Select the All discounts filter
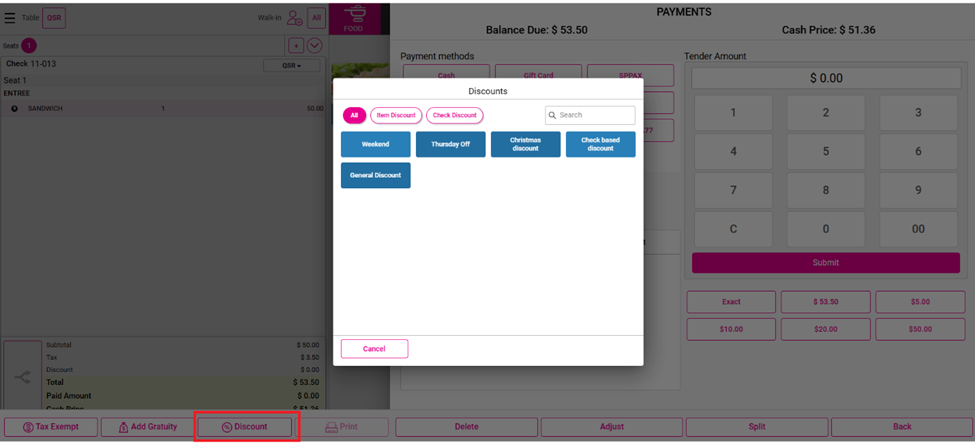This screenshot has width=975, height=445. coord(354,115)
